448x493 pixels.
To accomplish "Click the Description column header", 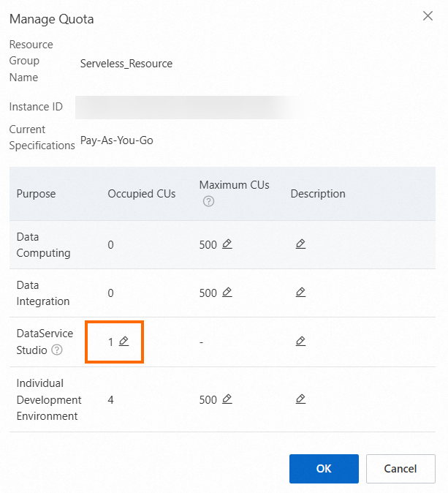I will 318,194.
